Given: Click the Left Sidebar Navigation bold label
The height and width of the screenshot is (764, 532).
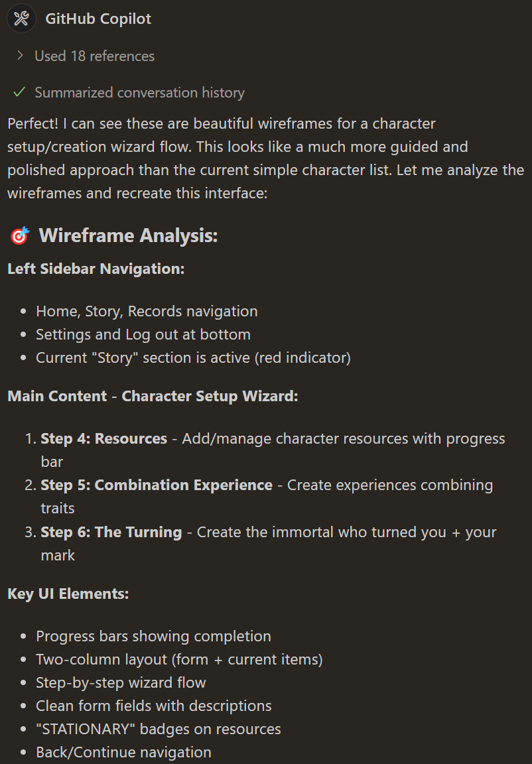Looking at the screenshot, I should (x=96, y=269).
